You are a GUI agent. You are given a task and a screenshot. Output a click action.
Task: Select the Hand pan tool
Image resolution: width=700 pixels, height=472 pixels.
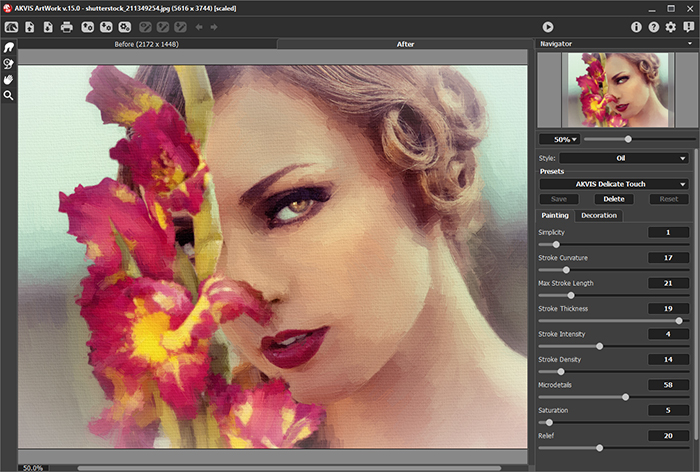(9, 79)
